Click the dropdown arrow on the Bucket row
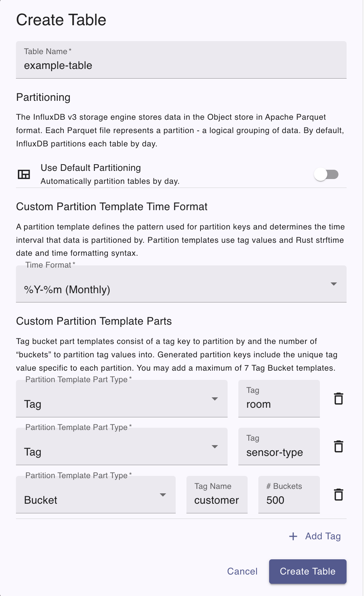Image resolution: width=364 pixels, height=596 pixels. pyautogui.click(x=163, y=494)
